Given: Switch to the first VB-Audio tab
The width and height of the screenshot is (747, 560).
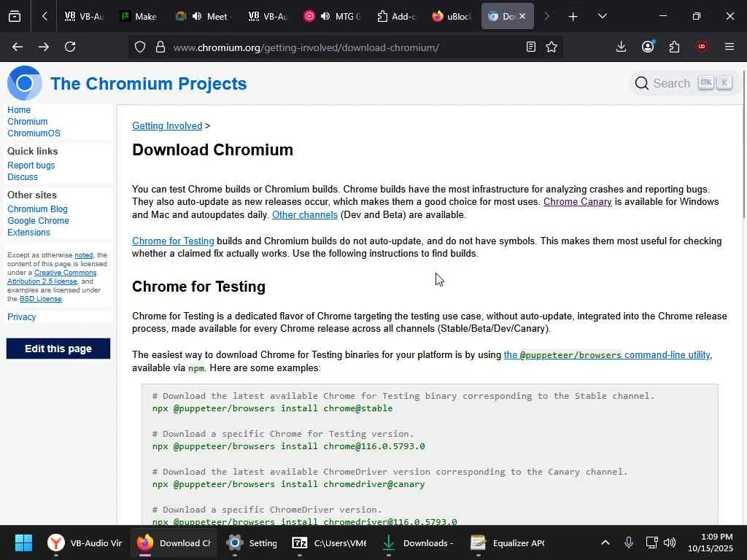Looking at the screenshot, I should point(84,16).
